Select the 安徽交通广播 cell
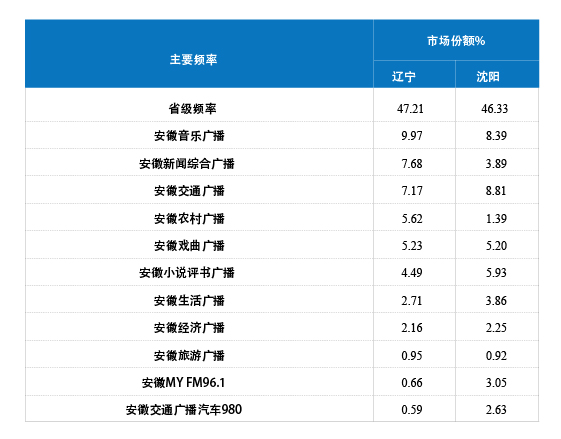 (x=189, y=191)
